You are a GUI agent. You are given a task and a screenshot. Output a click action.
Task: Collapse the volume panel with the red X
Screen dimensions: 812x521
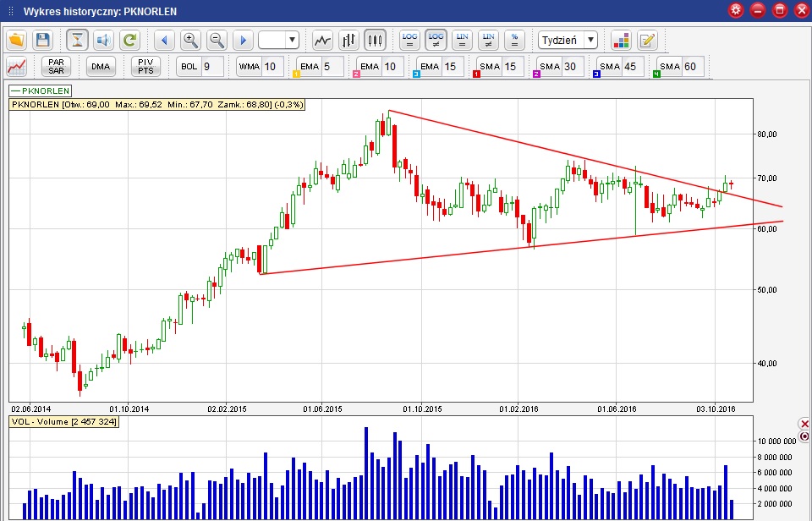tap(804, 423)
